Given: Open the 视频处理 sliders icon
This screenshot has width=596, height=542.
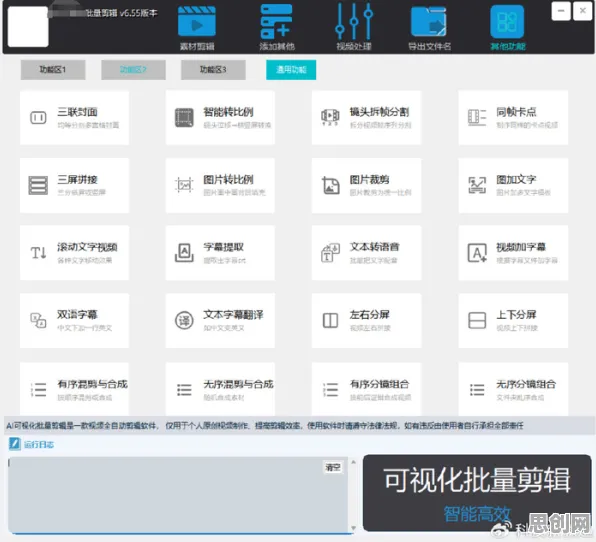Looking at the screenshot, I should [354, 22].
